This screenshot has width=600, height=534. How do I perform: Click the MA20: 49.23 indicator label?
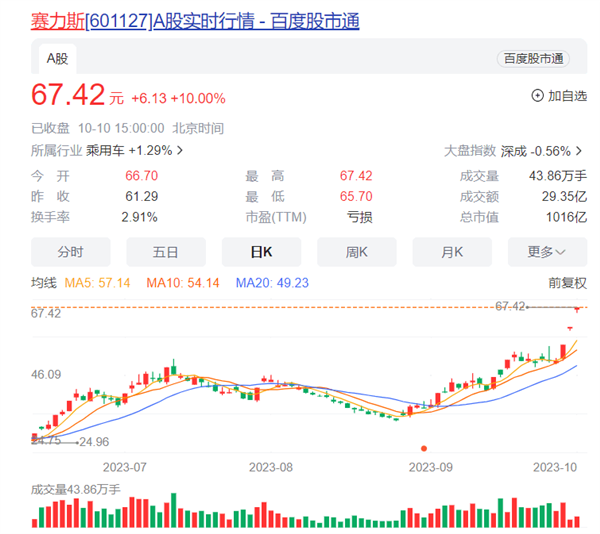tap(272, 283)
